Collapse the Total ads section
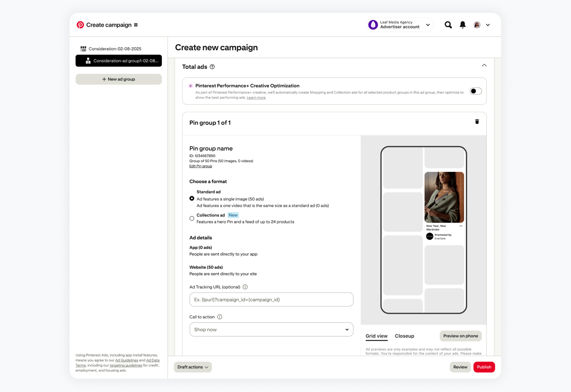The height and width of the screenshot is (392, 571). [x=484, y=65]
